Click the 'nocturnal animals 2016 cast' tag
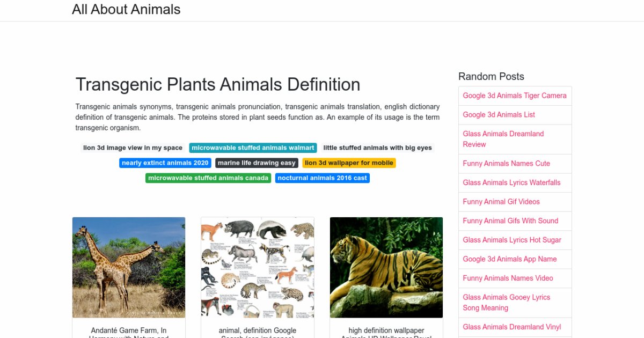Screen dimensions: 644x338 [322, 178]
